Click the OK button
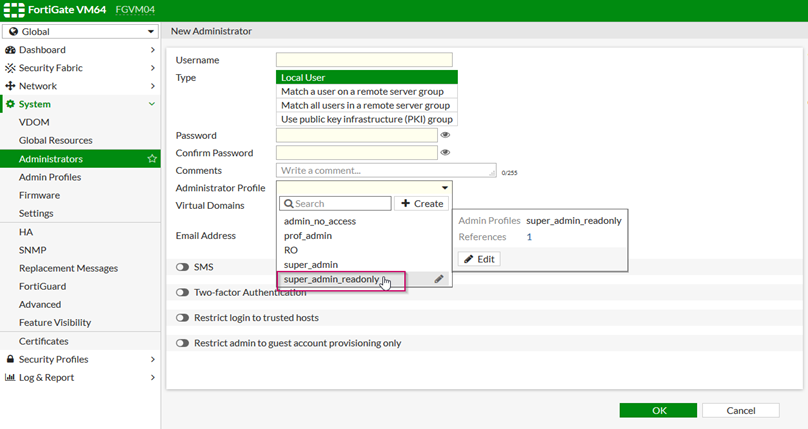The height and width of the screenshot is (429, 808). coord(658,410)
